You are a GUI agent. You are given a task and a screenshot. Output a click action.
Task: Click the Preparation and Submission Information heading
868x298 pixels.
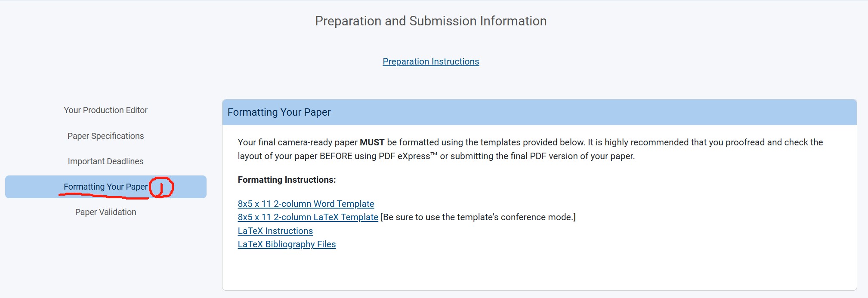tap(431, 21)
